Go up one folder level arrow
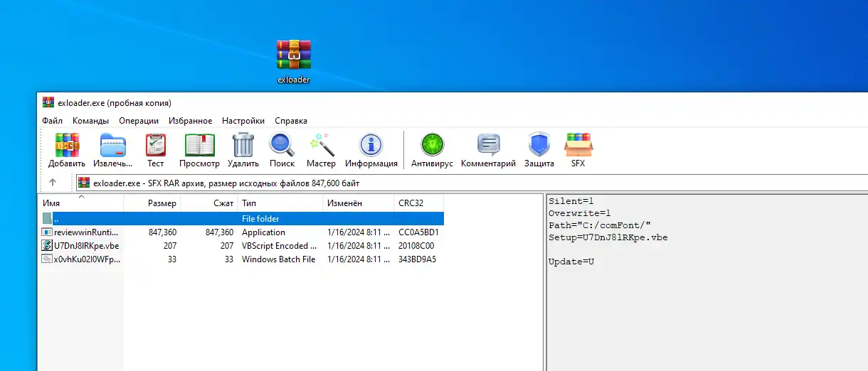868x371 pixels. pyautogui.click(x=53, y=183)
